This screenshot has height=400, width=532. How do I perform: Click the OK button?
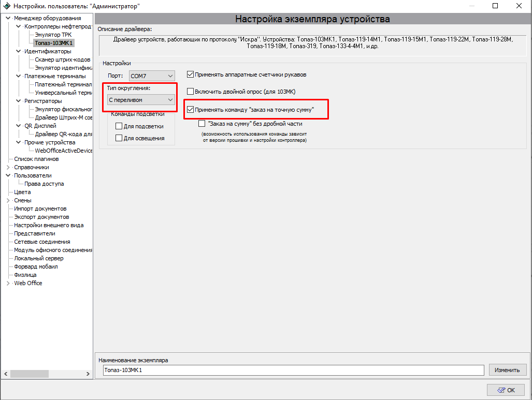coord(506,390)
